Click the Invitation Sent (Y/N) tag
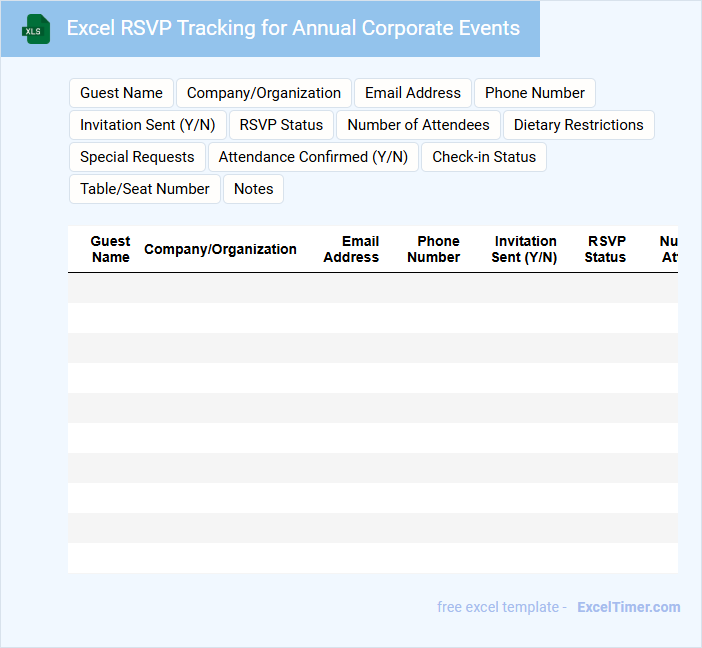The height and width of the screenshot is (648, 702). 147,125
